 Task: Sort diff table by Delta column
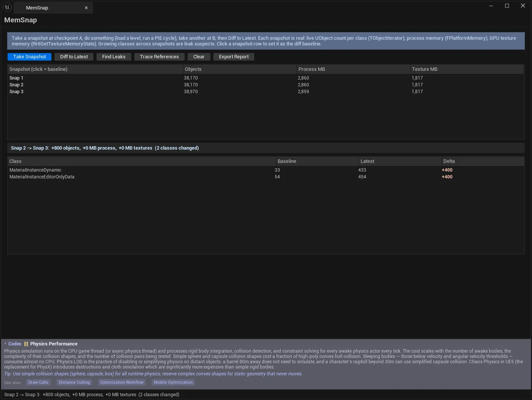[483, 161]
